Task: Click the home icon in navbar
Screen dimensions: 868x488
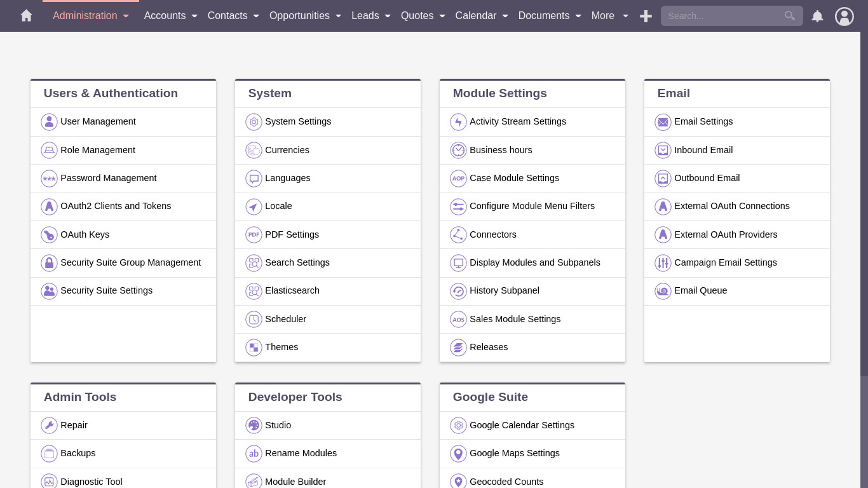Action: 26,16
